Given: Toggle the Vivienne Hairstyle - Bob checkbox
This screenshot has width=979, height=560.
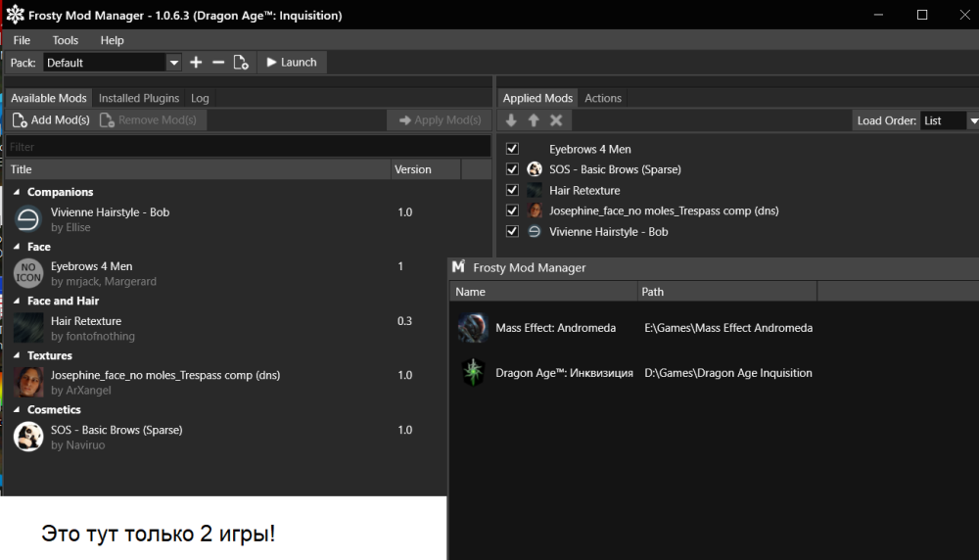Looking at the screenshot, I should click(x=512, y=232).
